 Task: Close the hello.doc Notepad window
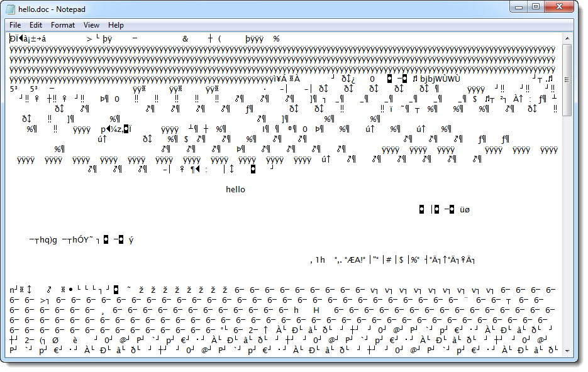pos(558,6)
